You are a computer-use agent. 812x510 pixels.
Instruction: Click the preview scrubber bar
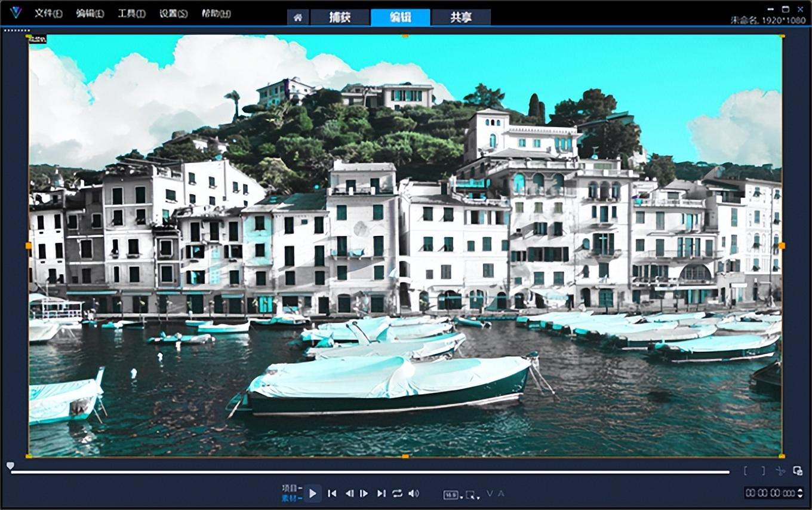click(x=370, y=472)
